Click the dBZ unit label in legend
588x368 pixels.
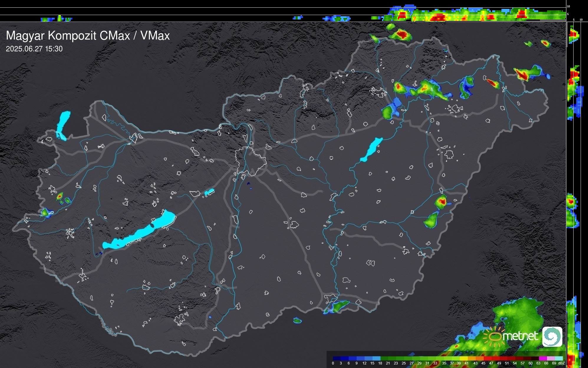[561, 363]
